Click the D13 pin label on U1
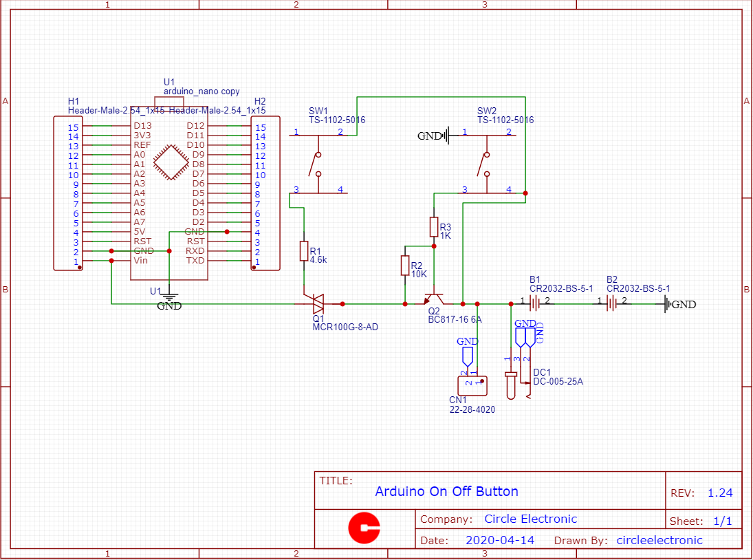Screen dimensions: 753x560 pos(142,127)
